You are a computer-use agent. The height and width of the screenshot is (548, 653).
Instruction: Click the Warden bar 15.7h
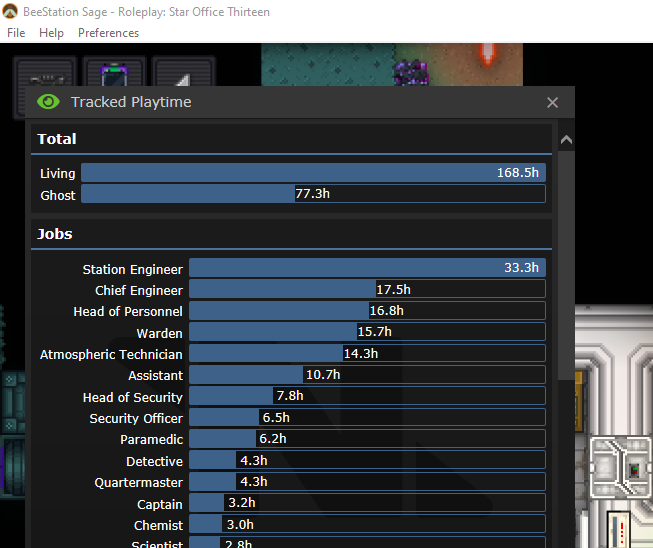click(367, 331)
